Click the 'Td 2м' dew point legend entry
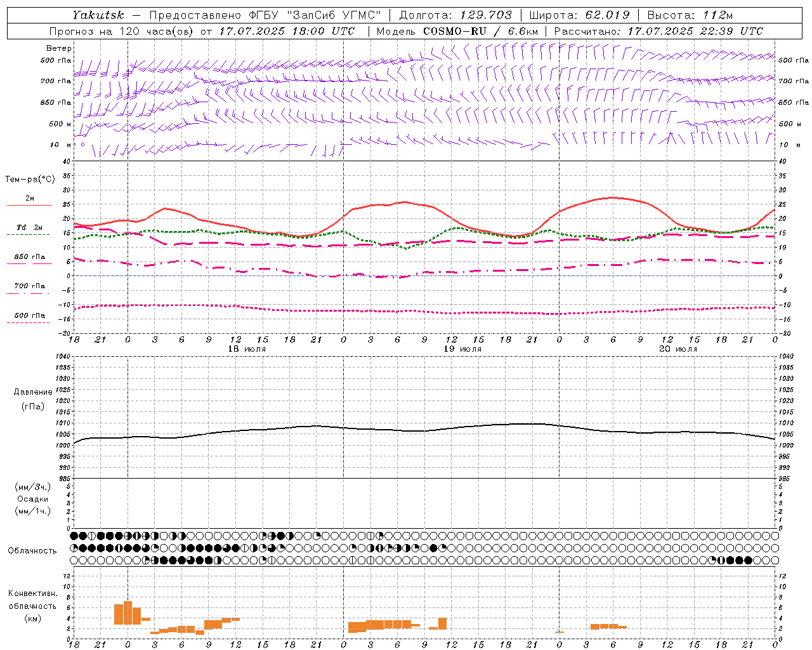 pyautogui.click(x=29, y=227)
